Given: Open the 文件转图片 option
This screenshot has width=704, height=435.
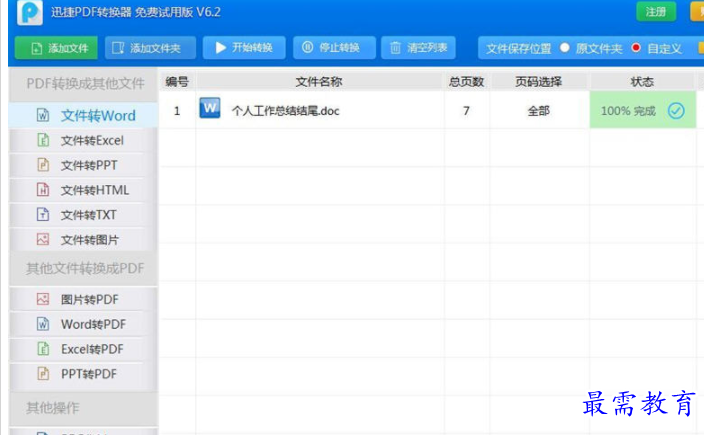Looking at the screenshot, I should coord(84,239).
